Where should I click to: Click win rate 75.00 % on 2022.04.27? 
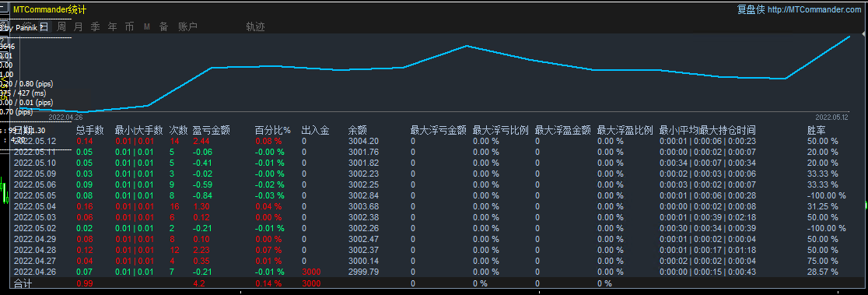pos(823,261)
